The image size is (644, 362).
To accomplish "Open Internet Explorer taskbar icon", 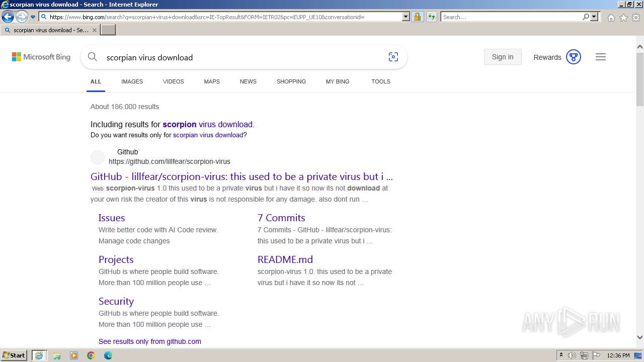I will tap(39, 355).
